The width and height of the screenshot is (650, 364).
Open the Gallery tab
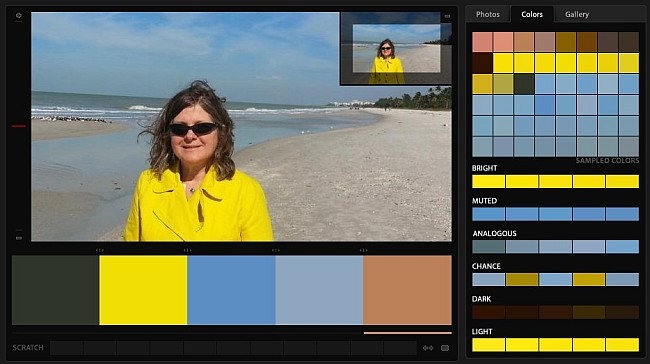point(577,15)
